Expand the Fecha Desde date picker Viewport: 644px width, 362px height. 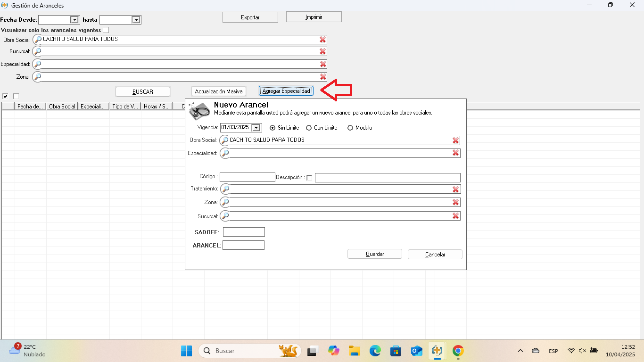tap(74, 20)
